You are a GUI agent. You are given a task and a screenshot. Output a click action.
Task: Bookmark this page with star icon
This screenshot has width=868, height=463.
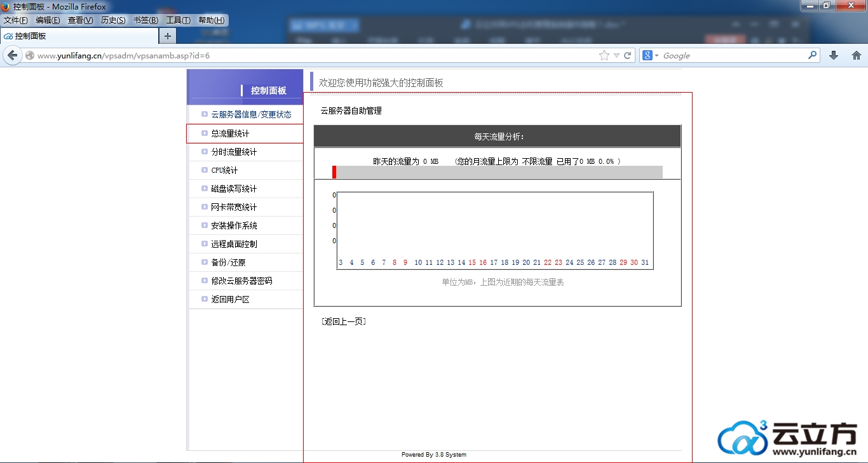[x=604, y=55]
